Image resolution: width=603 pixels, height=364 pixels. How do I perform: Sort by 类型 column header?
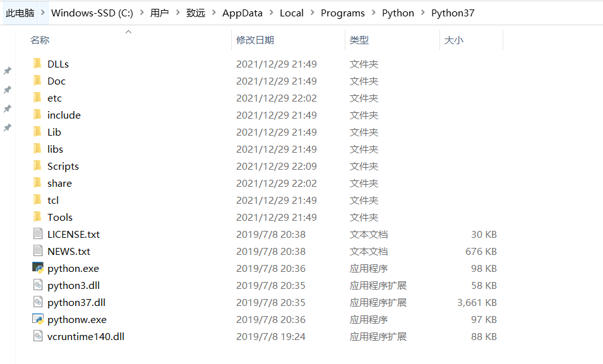pyautogui.click(x=359, y=40)
